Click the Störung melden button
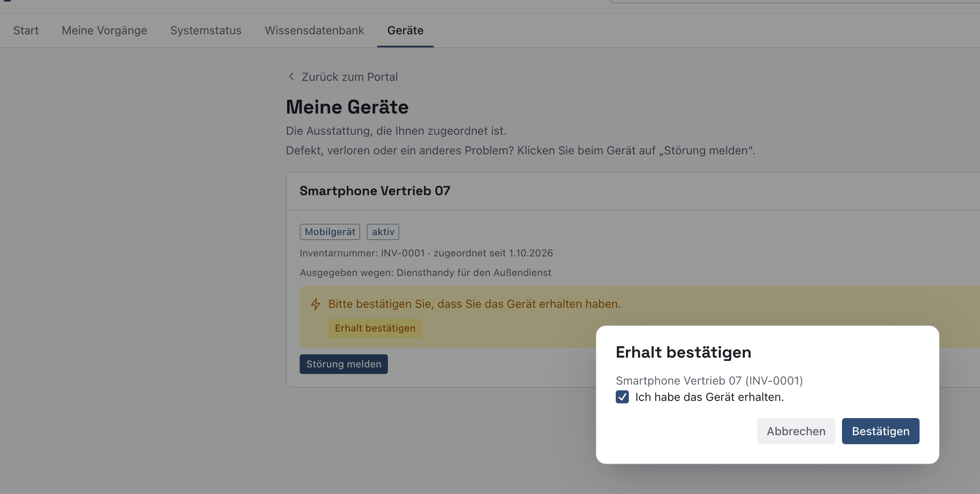 344,364
